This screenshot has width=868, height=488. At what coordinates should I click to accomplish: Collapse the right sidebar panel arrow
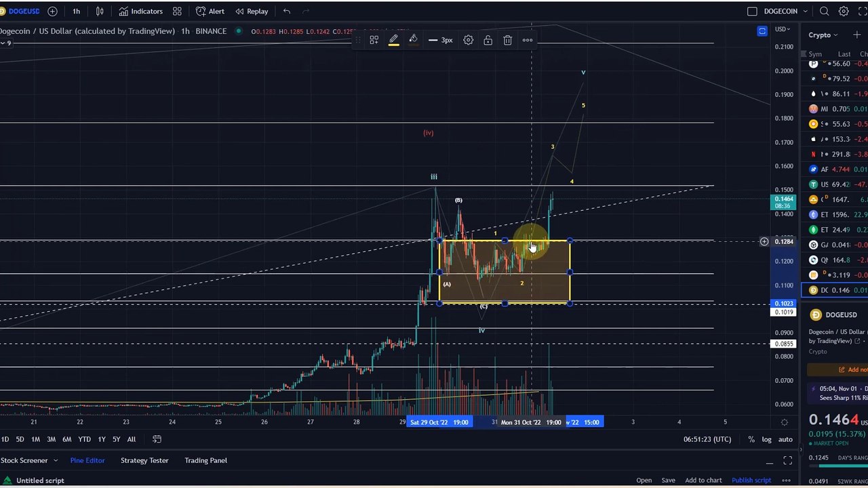click(x=800, y=449)
